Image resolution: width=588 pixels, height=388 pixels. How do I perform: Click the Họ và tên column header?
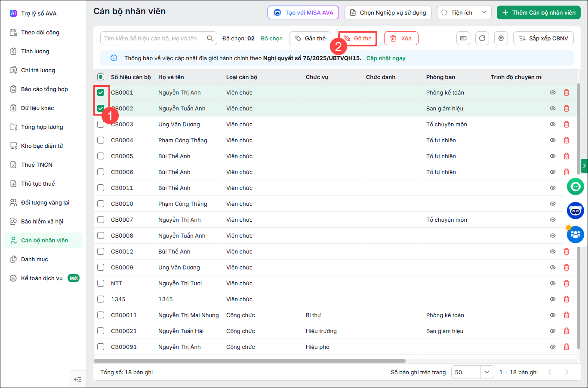171,77
